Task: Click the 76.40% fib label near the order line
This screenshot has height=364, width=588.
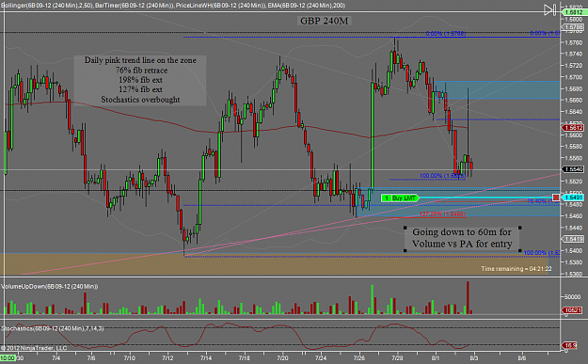Action: pos(543,201)
